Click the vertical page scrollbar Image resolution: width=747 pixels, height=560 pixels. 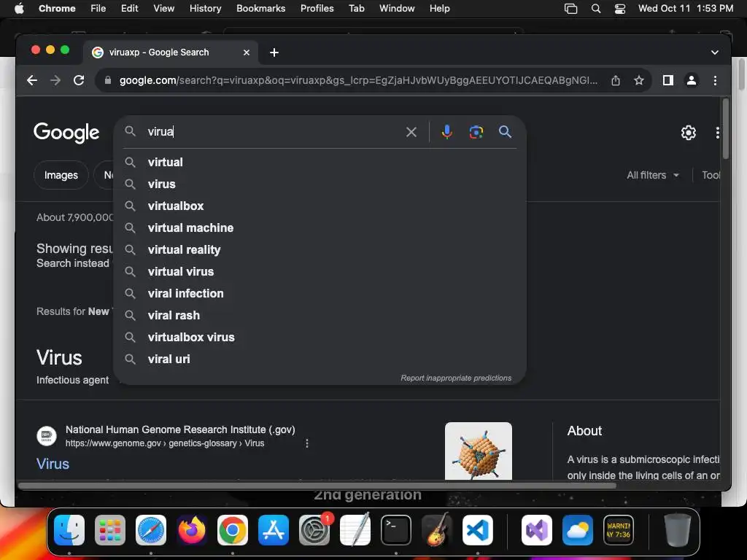point(726,128)
